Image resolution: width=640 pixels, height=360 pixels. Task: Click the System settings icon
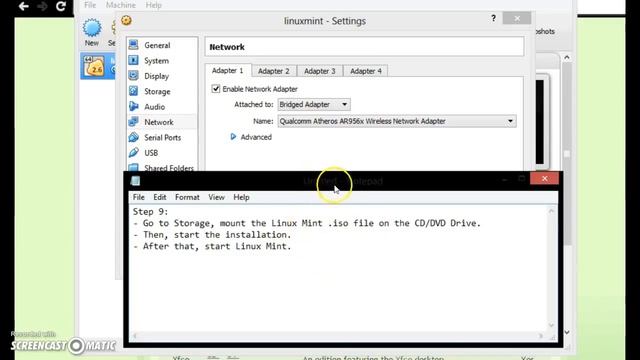pos(133,60)
